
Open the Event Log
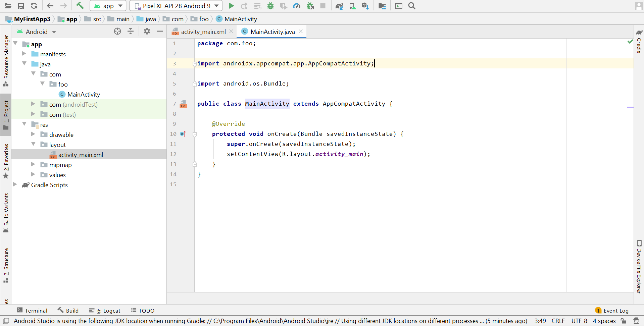tap(615, 311)
